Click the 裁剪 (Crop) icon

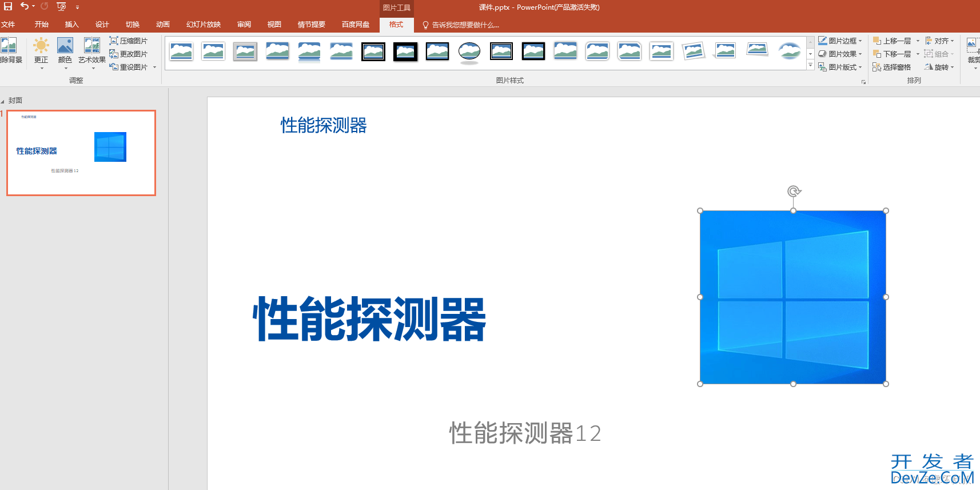point(973,46)
